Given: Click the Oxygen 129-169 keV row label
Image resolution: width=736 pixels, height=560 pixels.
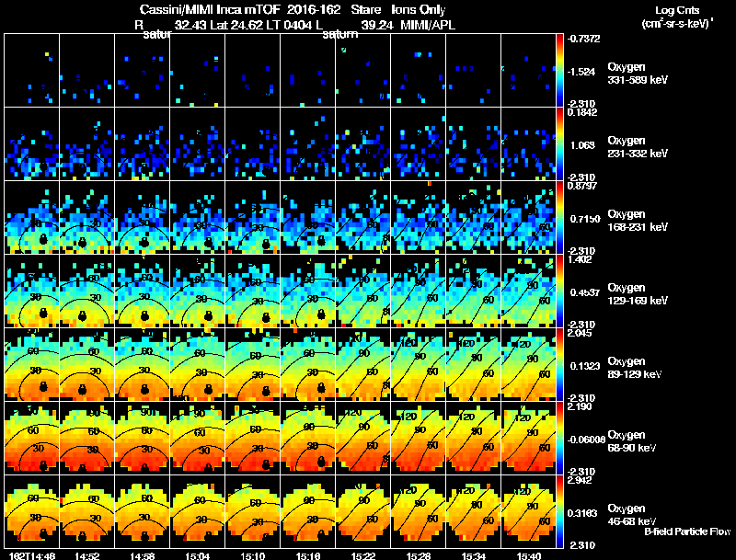Looking at the screenshot, I should 638,294.
